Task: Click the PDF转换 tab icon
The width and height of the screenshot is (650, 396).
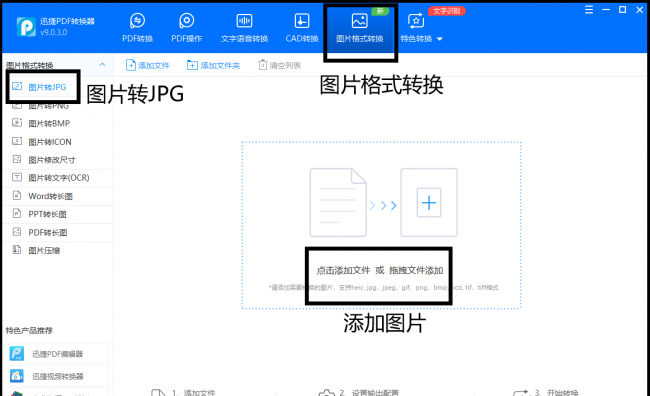Action: 137,20
